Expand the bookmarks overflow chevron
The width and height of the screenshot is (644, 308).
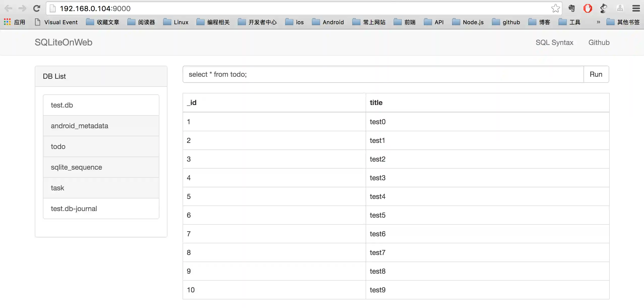pos(598,22)
